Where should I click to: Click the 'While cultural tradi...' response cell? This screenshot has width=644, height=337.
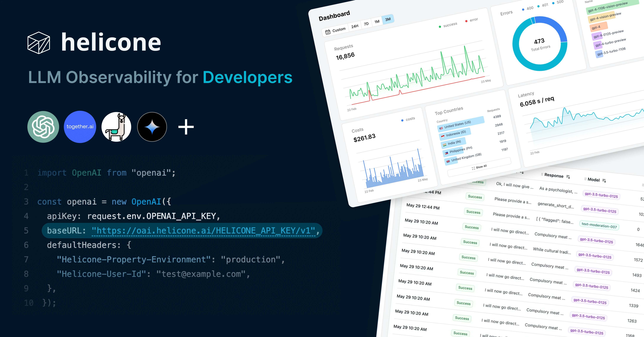(x=552, y=251)
